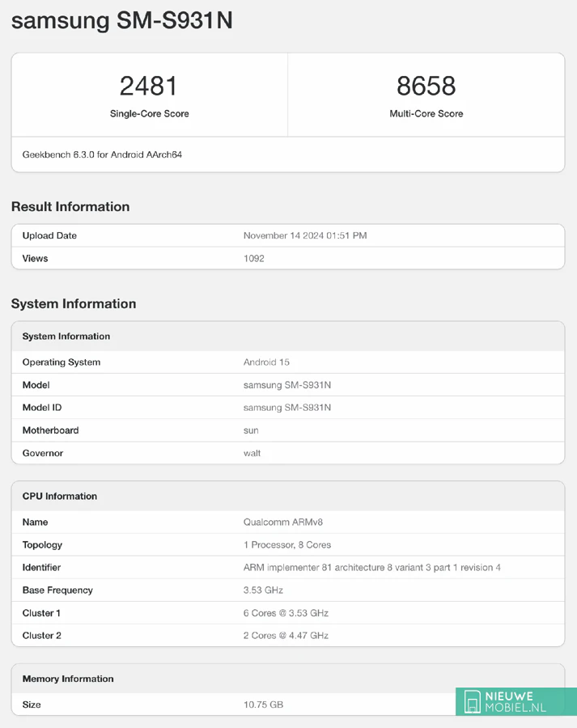The image size is (577, 728).
Task: Click the Cluster 2 value 2 Cores @ 4.47 GHz
Action: (x=286, y=636)
